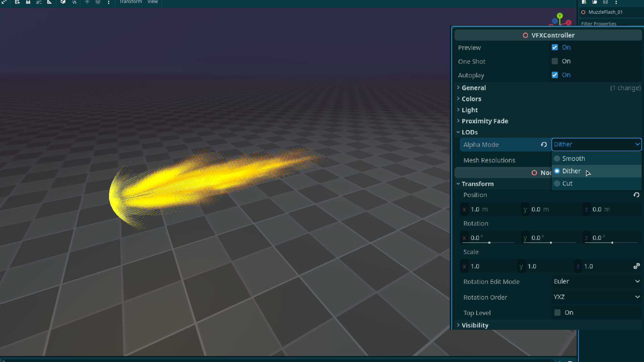Click the lock selected node icon
The width and height of the screenshot is (644, 362).
28,2
